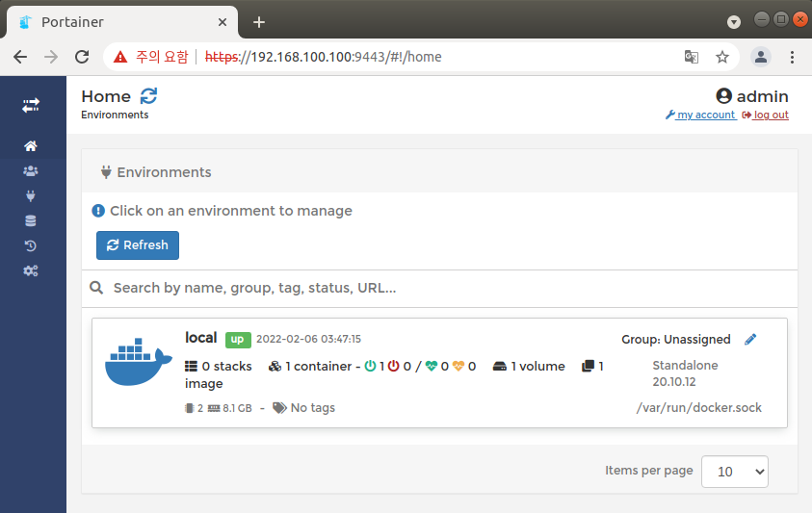Click the orange unhealthy heartbeat icon

pos(458,366)
